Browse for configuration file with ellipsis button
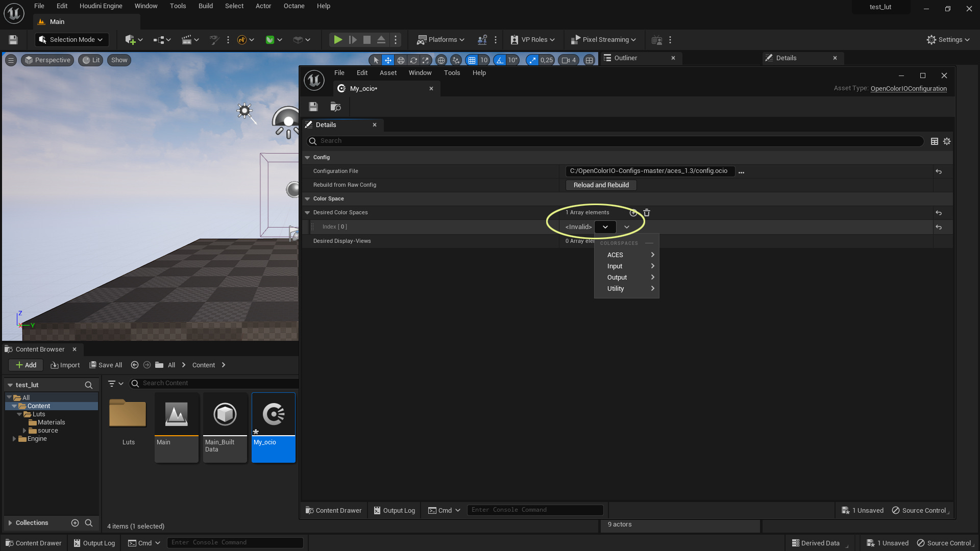This screenshot has height=551, width=980. click(x=741, y=172)
